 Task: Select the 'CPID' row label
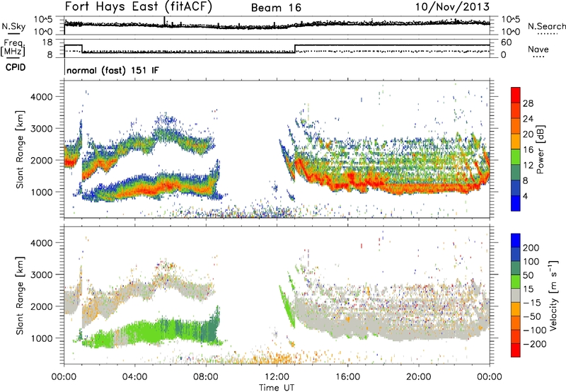(x=16, y=67)
